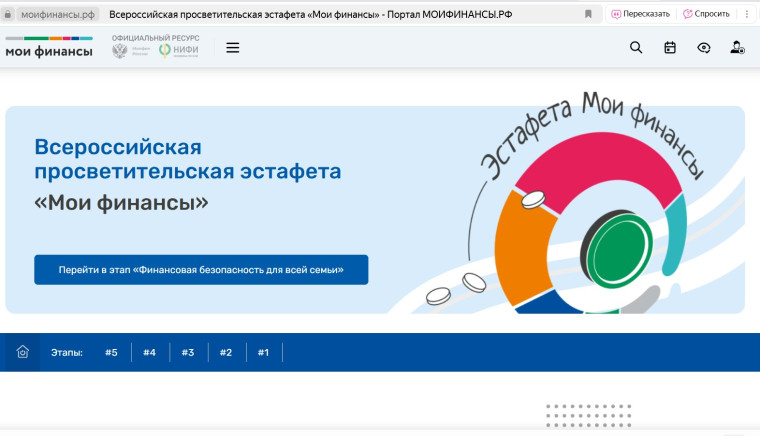Select stage #4 tab
Viewport: 760px width, 436px height.
149,353
